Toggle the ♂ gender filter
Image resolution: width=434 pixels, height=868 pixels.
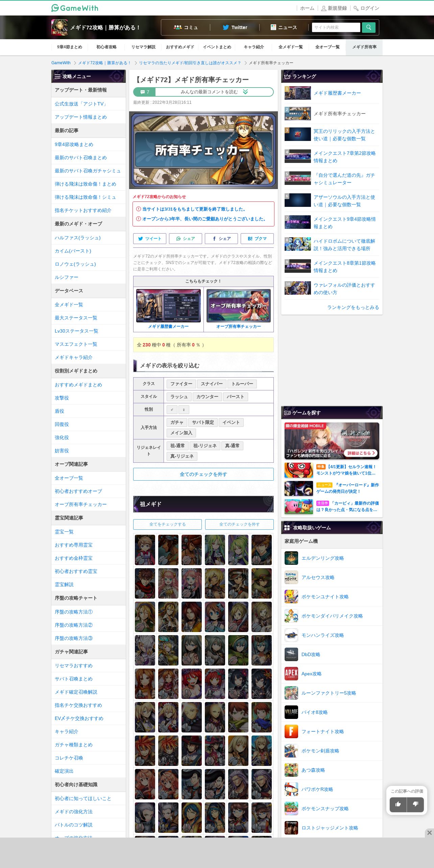coord(172,410)
